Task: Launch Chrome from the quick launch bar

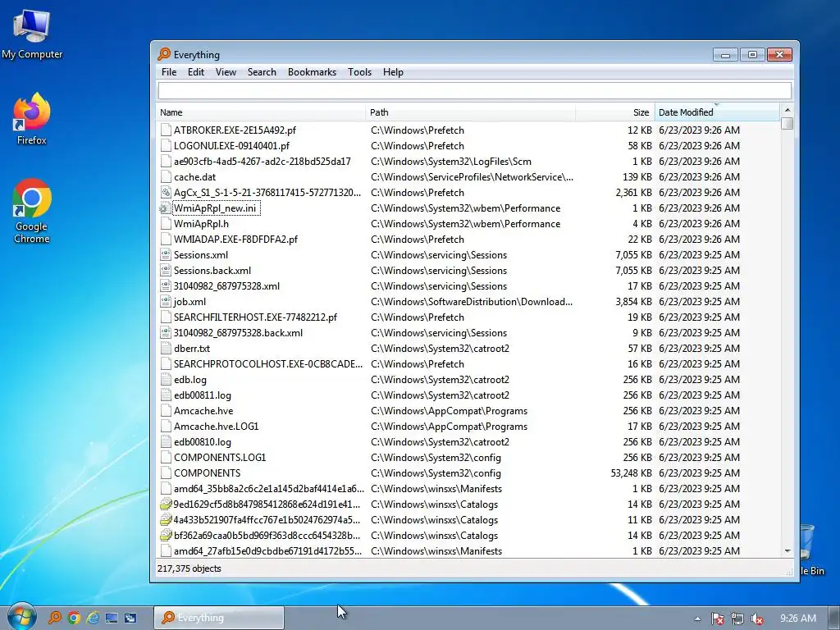Action: 73,618
